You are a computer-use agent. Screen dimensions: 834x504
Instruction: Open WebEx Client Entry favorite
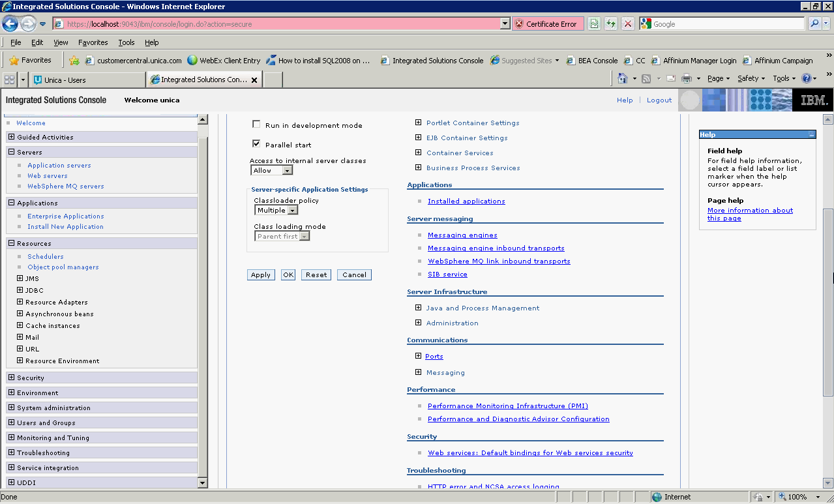tap(224, 61)
